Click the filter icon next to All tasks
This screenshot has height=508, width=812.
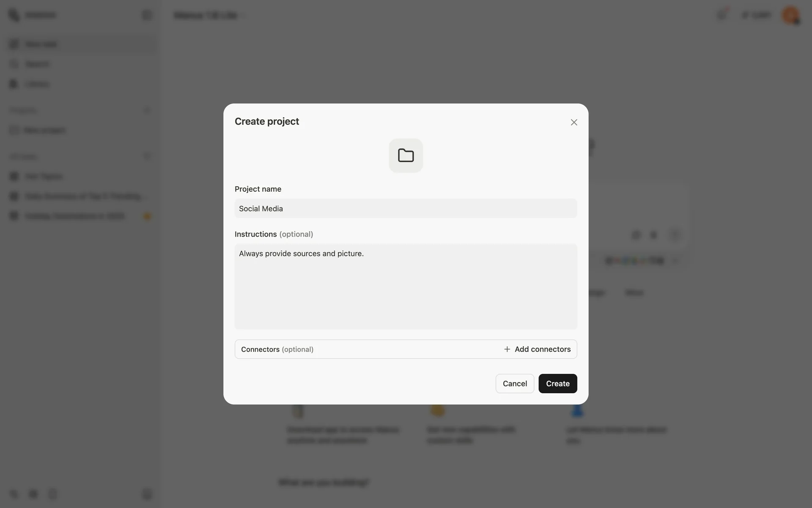(x=147, y=156)
